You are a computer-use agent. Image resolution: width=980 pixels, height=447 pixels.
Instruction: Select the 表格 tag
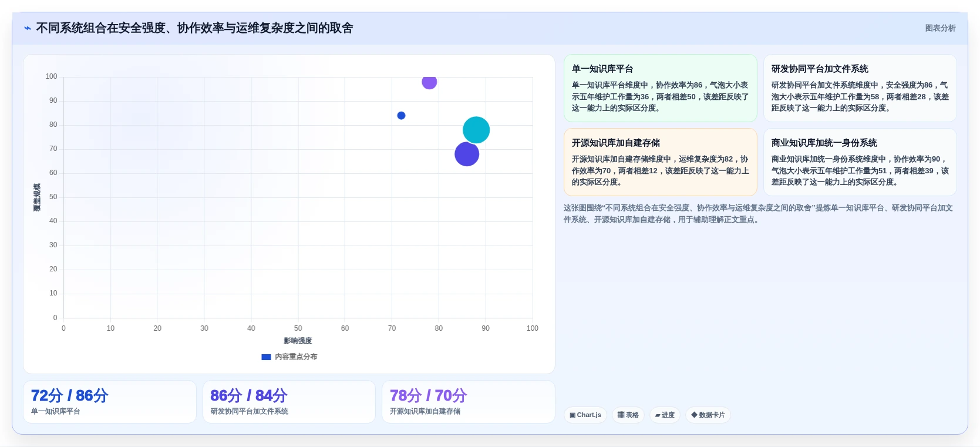pos(628,415)
